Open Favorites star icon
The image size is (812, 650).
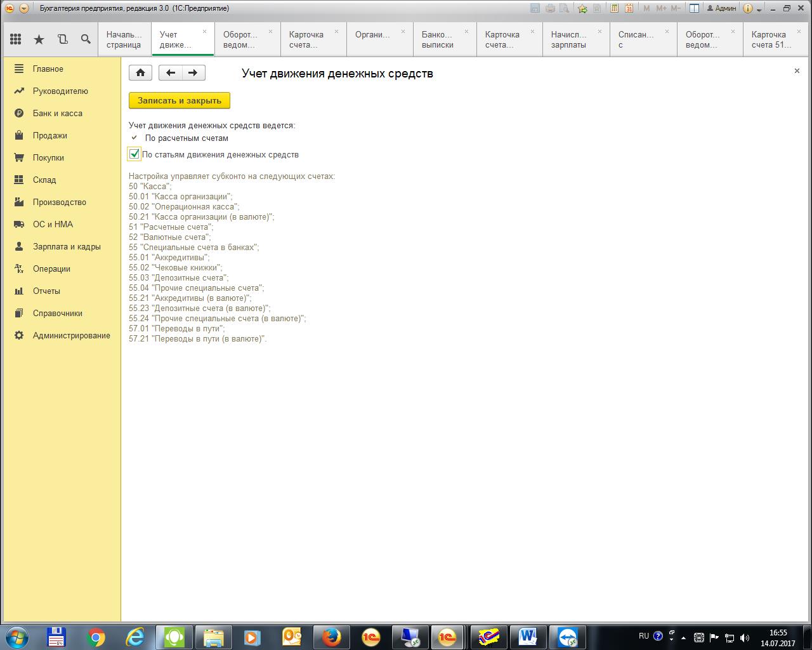click(x=39, y=39)
